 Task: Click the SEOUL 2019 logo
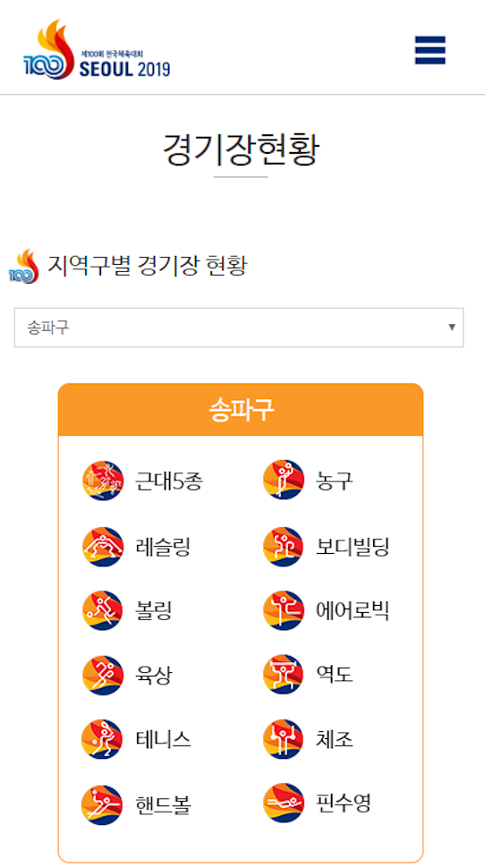pyautogui.click(x=97, y=50)
